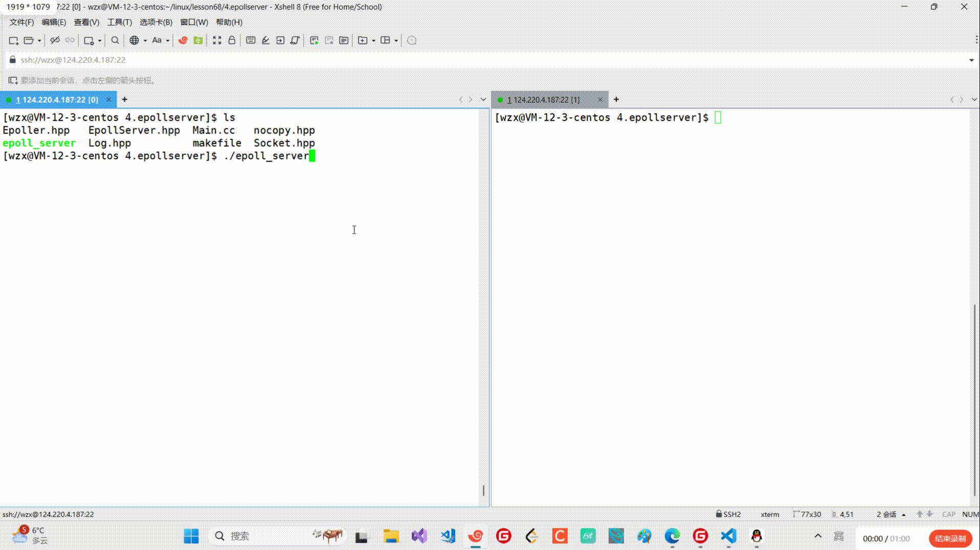Screen dimensions: 980x550
Task: Add a new tab in the left pane
Action: 125,100
